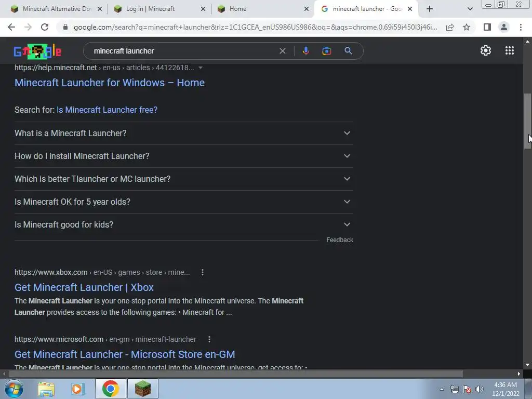Open the dropdown arrow beside help.minecraft.net URL

201,68
